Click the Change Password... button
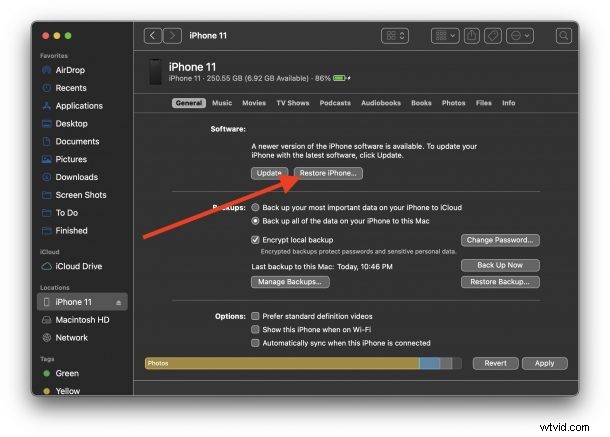610x437 pixels. pyautogui.click(x=500, y=240)
